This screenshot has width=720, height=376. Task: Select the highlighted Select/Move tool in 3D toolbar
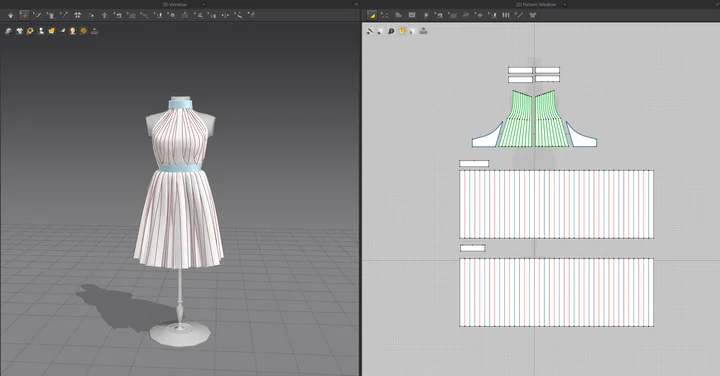(24, 15)
